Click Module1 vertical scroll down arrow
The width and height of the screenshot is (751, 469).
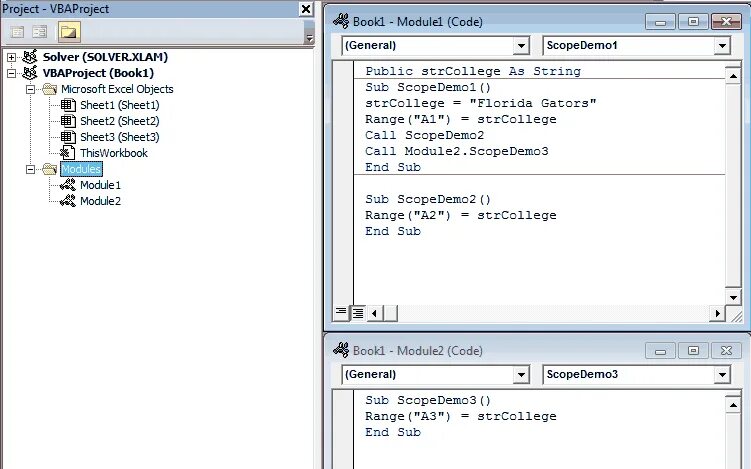click(733, 297)
